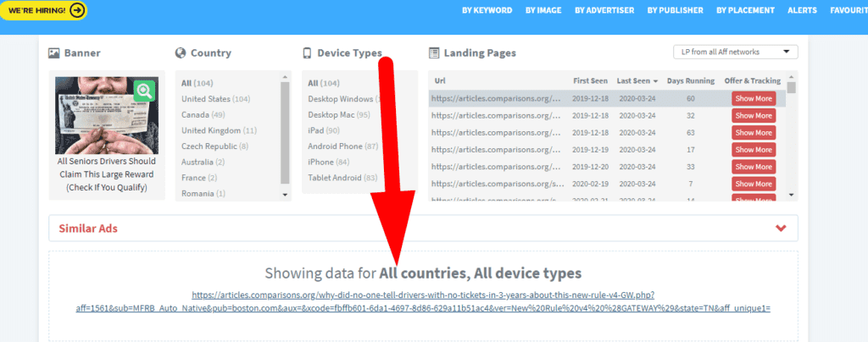
Task: Filter by United Kingdom country
Action: pyautogui.click(x=220, y=130)
